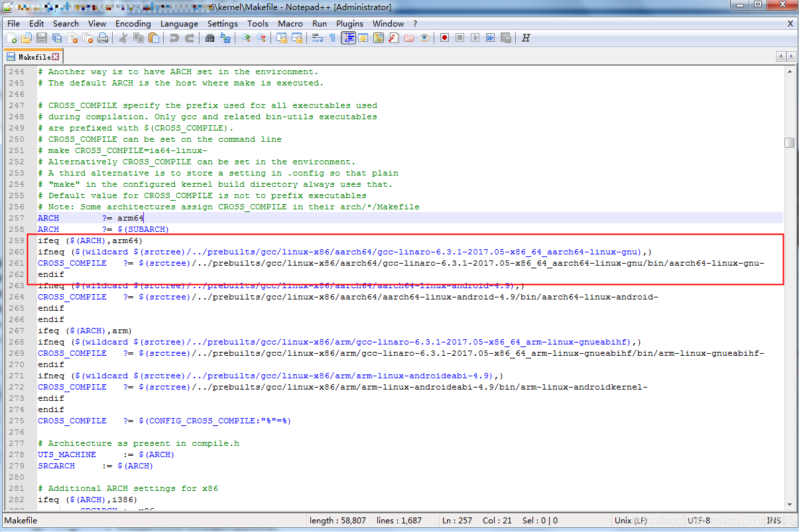The height and width of the screenshot is (532, 799).
Task: Click "UTS_MACHINE" on line 278
Action: pyautogui.click(x=67, y=454)
